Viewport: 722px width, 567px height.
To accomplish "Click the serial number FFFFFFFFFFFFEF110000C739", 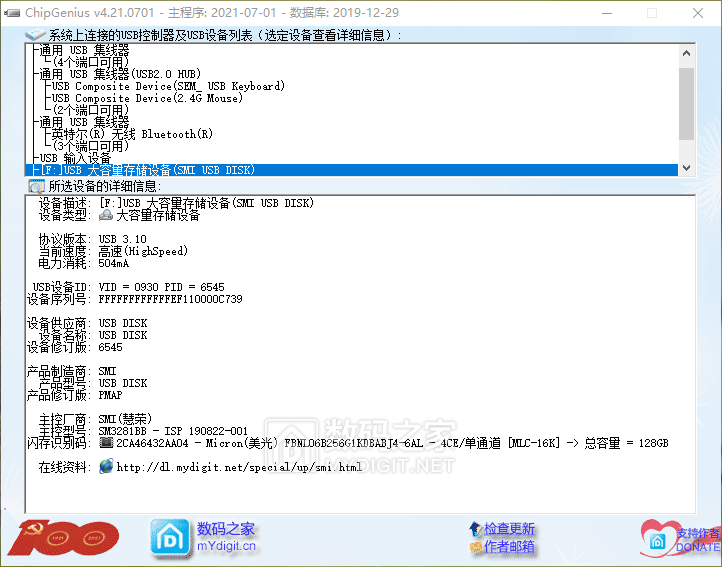I will click(170, 299).
